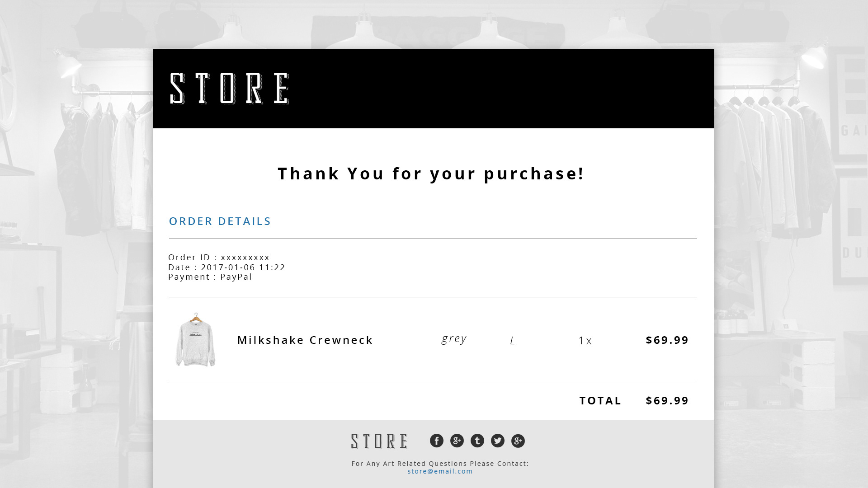Click the TOTAL label
868x488 pixels.
pos(600,400)
